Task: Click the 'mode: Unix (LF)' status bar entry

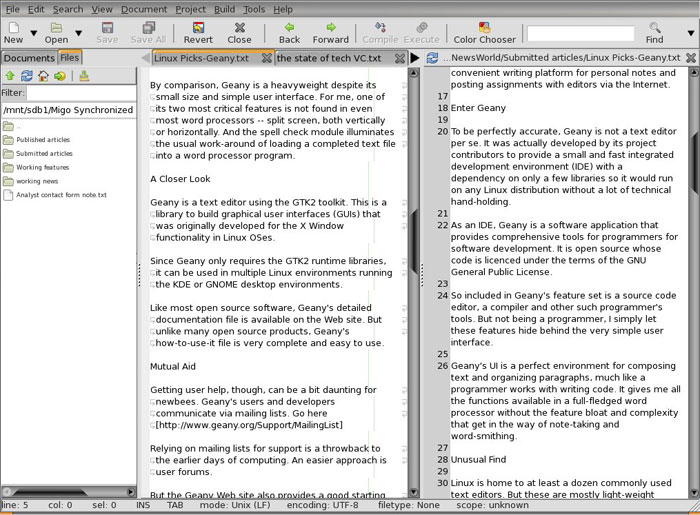Action: [235, 505]
